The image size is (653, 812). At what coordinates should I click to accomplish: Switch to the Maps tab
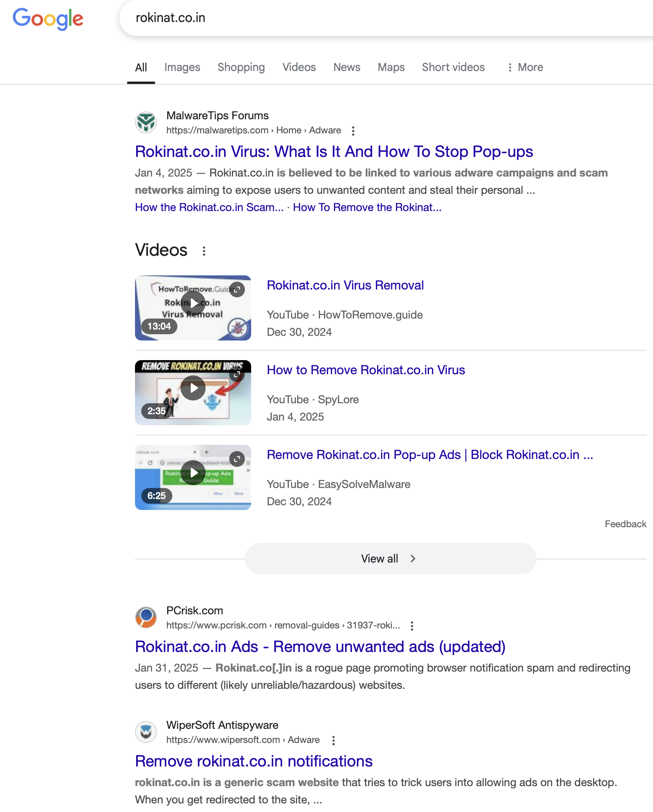[x=391, y=67]
